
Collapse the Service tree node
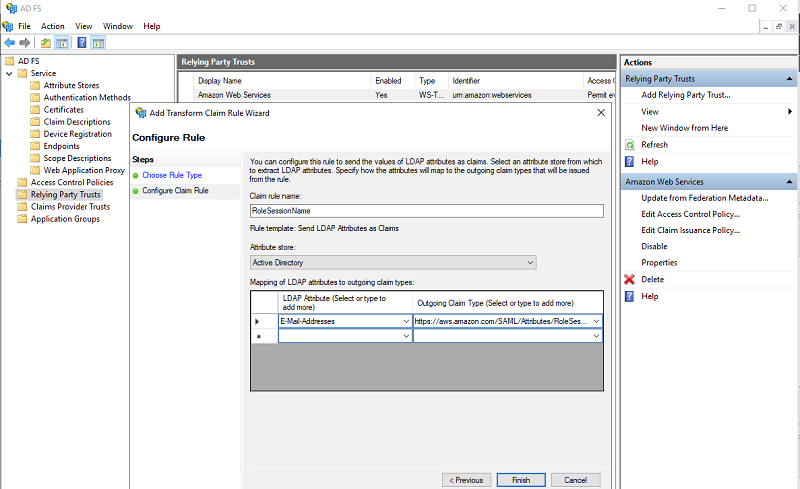click(9, 74)
